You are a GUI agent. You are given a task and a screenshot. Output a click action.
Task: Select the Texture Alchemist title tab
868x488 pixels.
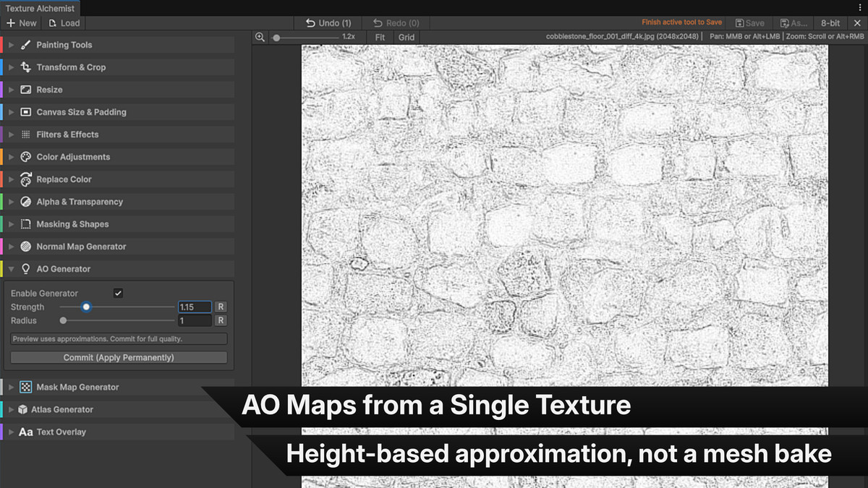(41, 9)
